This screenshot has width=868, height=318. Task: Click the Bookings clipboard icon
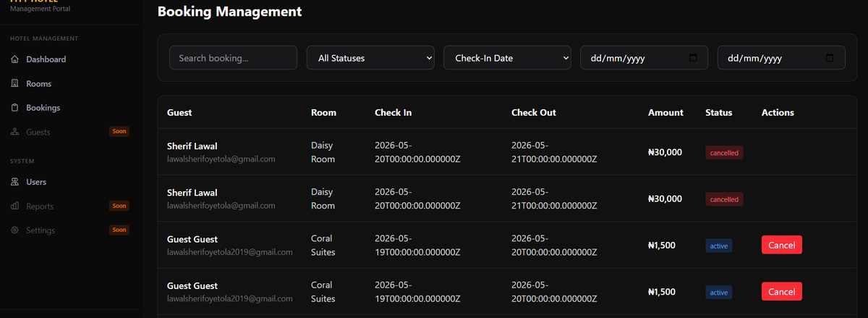pos(15,108)
